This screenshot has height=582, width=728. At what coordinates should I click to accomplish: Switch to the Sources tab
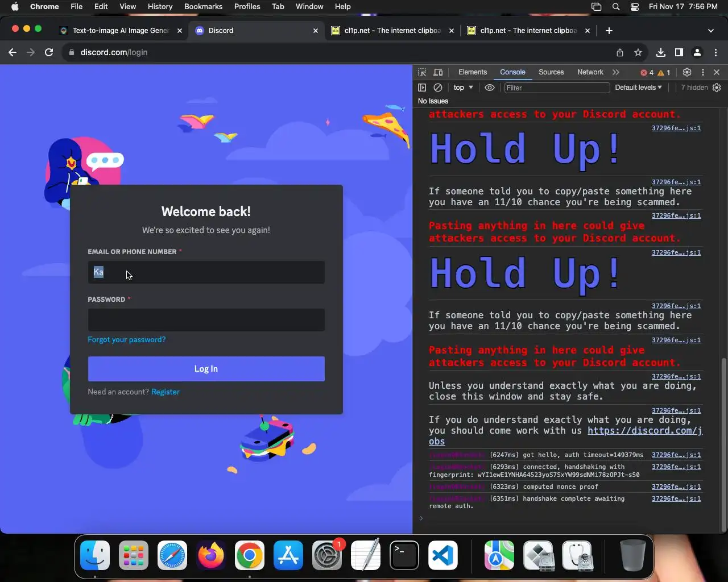(551, 72)
